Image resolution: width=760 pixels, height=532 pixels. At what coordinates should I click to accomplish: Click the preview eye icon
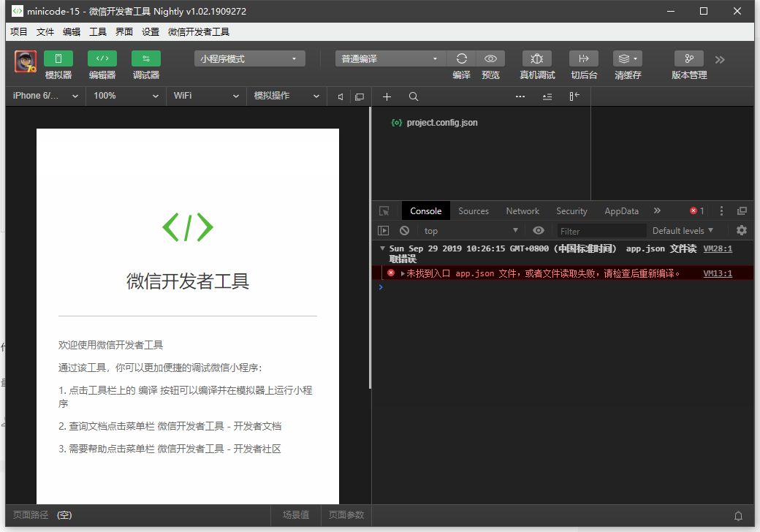[490, 58]
